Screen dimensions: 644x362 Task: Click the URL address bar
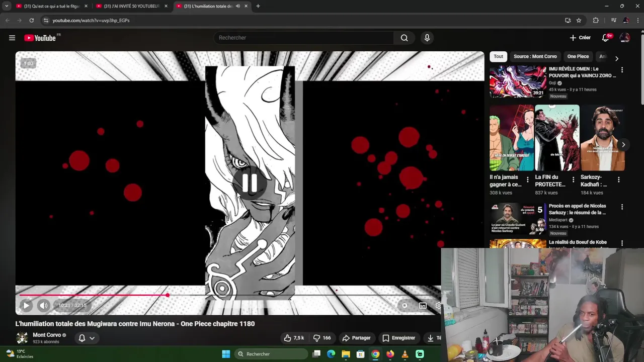coord(302,20)
